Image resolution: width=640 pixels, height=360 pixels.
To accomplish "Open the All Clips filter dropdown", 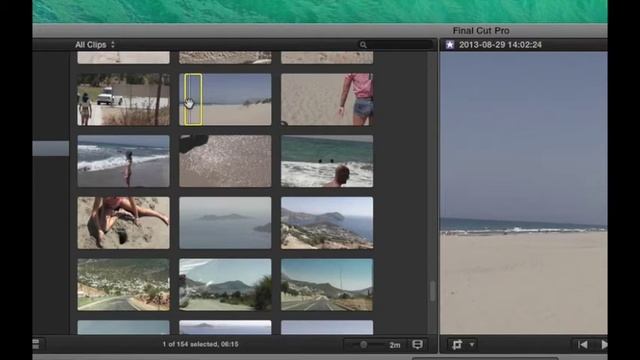I will point(95,45).
